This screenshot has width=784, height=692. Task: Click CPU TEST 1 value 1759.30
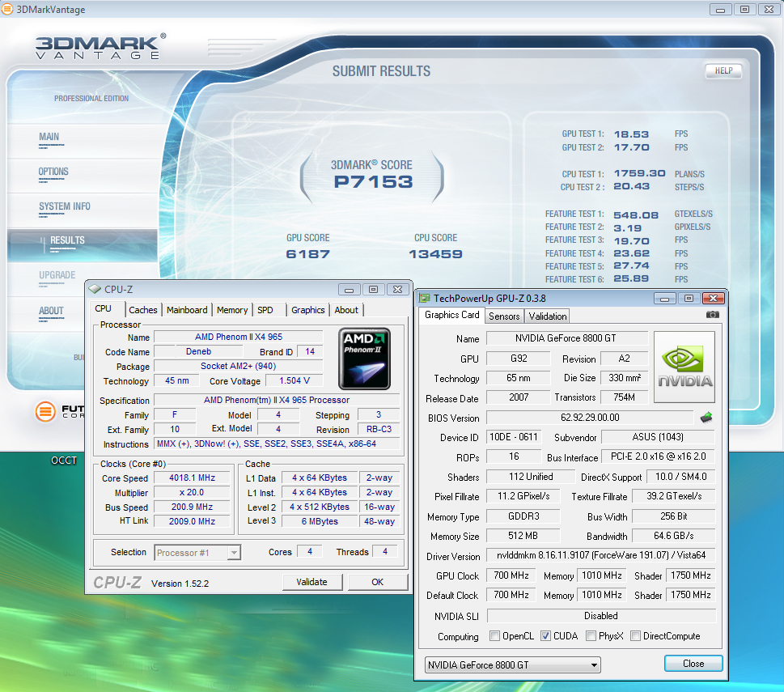(639, 173)
